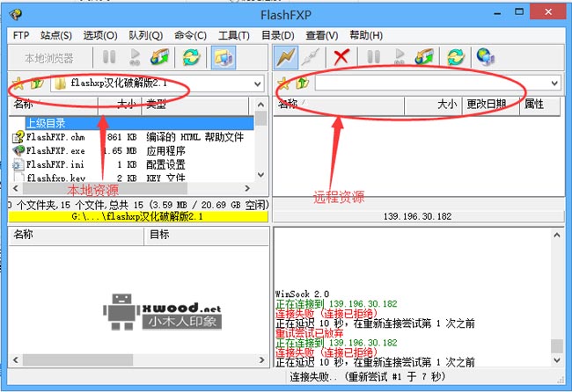Refresh the local pane file list
This screenshot has width=572, height=392.
coord(192,57)
